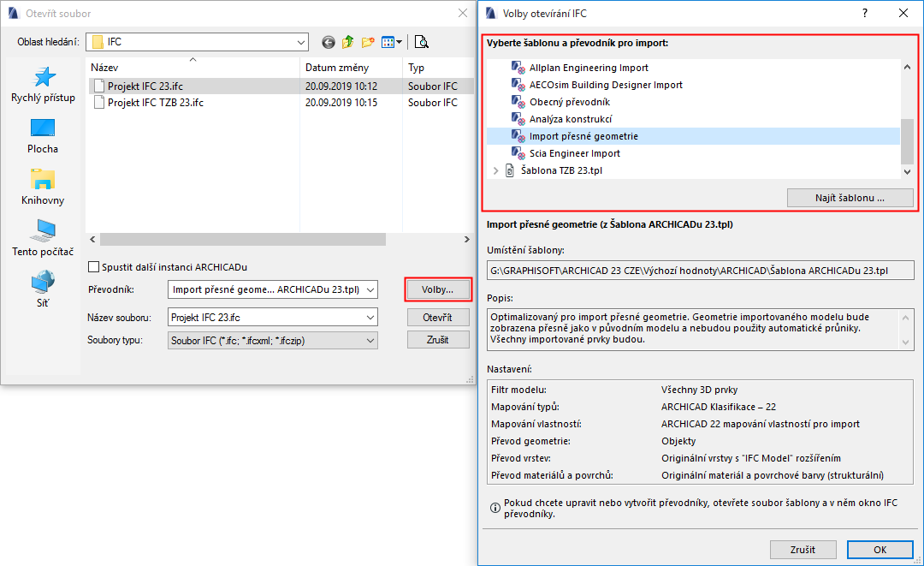
Task: Select file Projekt IFC 23.ifc
Action: [x=281, y=86]
